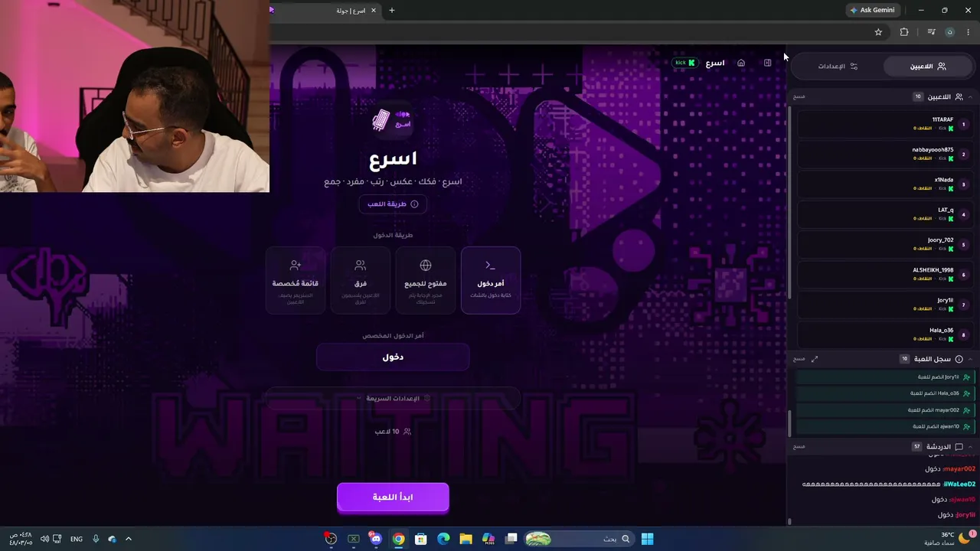The width and height of the screenshot is (980, 551).
Task: Open File Explorer from the taskbar
Action: pyautogui.click(x=465, y=539)
